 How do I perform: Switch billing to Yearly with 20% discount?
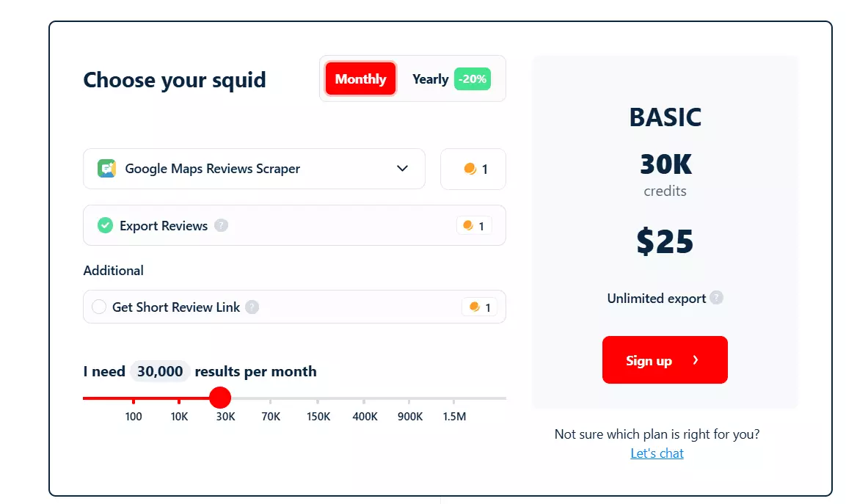point(451,79)
